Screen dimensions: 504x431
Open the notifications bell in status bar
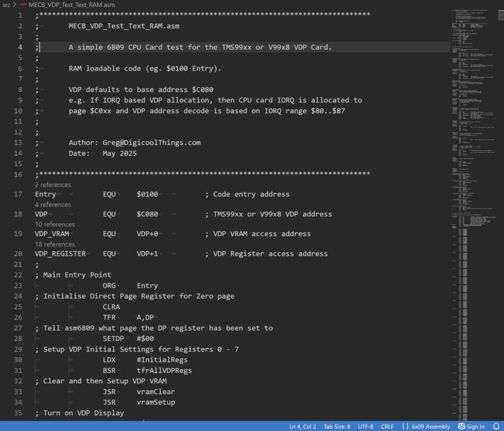click(x=496, y=426)
